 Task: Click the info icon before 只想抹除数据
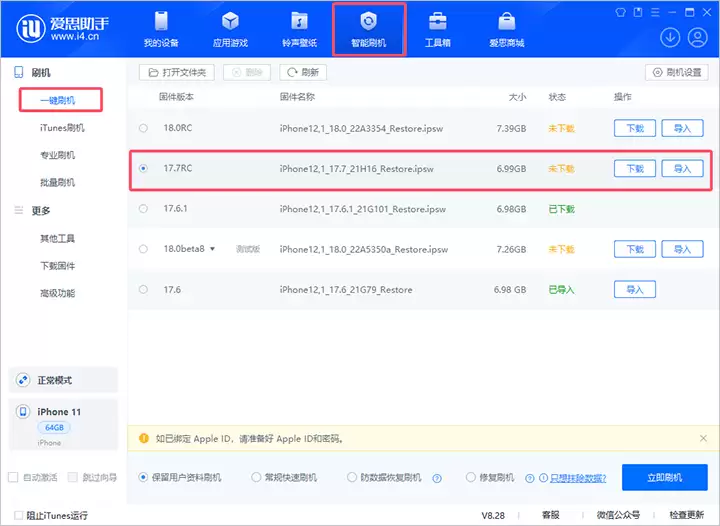click(543, 478)
